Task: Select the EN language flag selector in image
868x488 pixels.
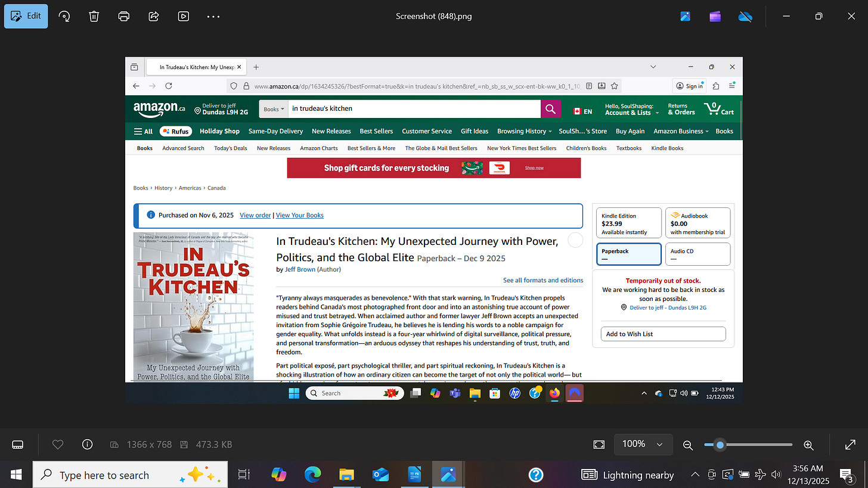Action: point(582,111)
